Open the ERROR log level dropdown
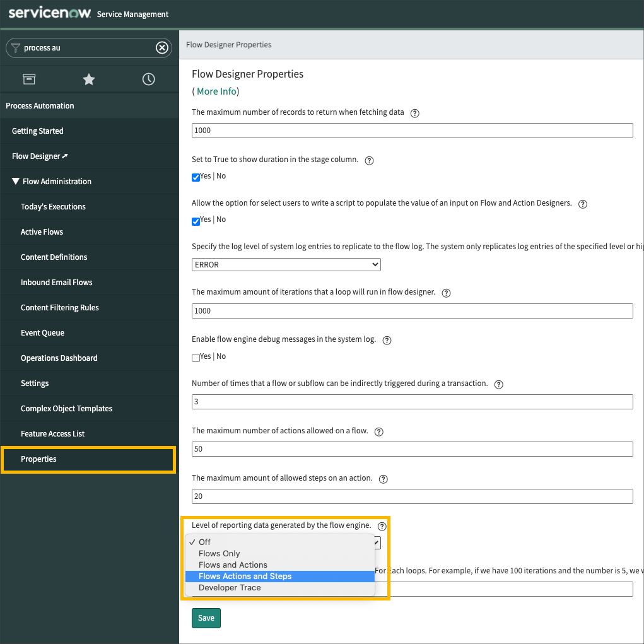Screen dimensions: 644x644 click(x=286, y=264)
